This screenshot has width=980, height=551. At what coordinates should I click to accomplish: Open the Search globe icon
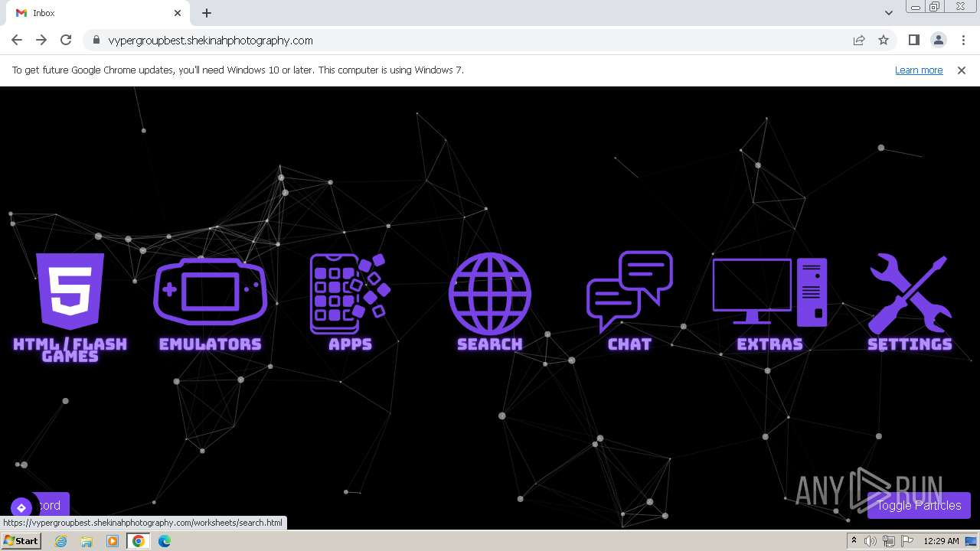point(490,293)
